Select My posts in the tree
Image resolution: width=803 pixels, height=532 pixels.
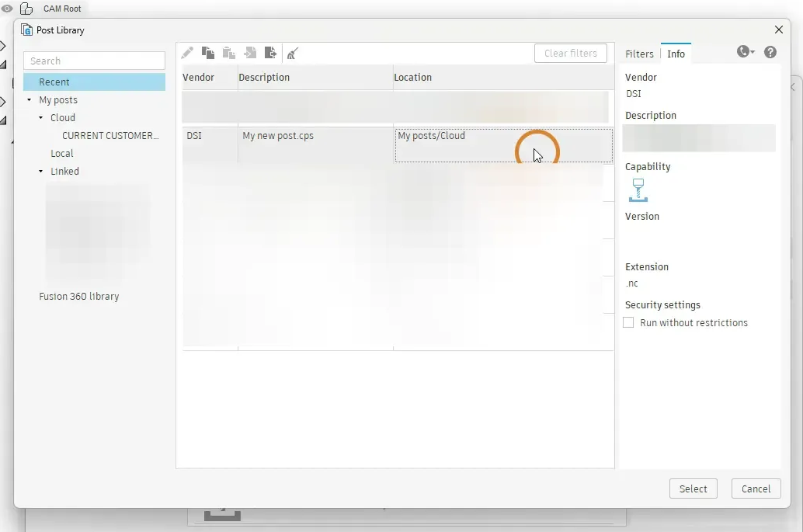point(58,100)
